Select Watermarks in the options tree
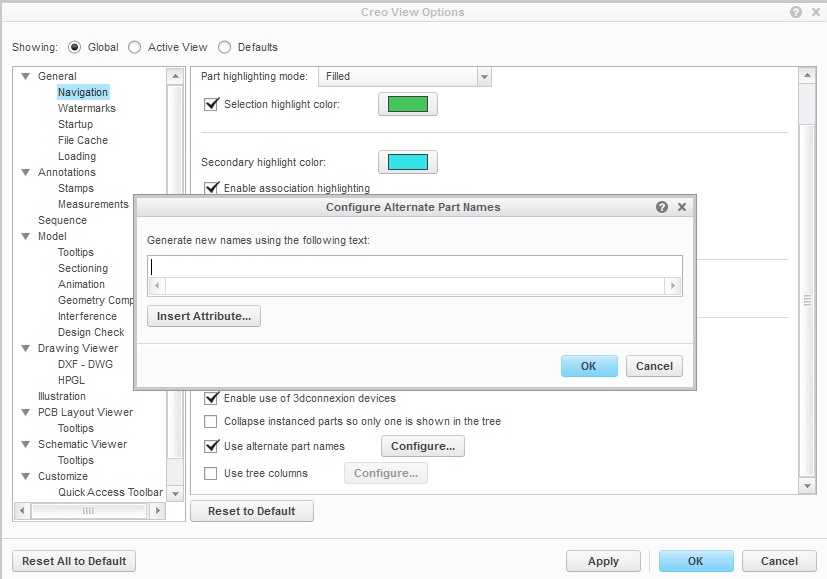The image size is (827, 579). tap(86, 108)
